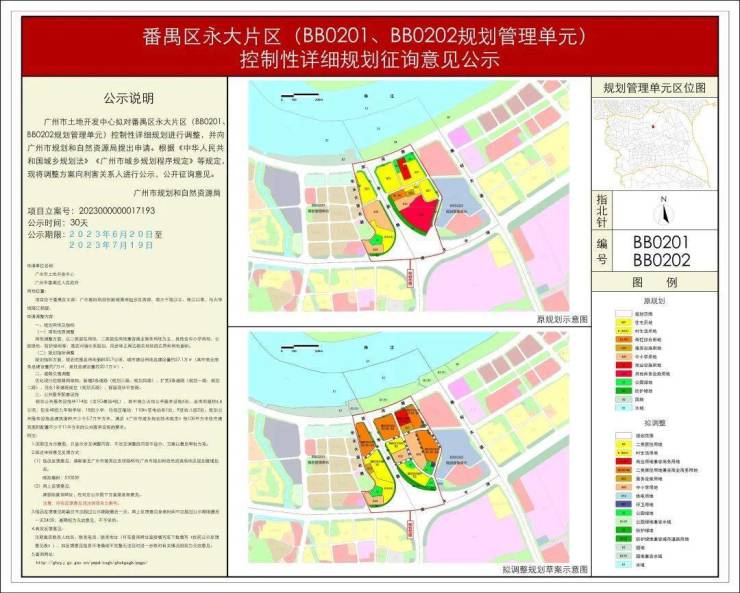Screen dimensions: 740x593
Task: Click the white swatch atop 拟调整 legend
Action: 623,436
